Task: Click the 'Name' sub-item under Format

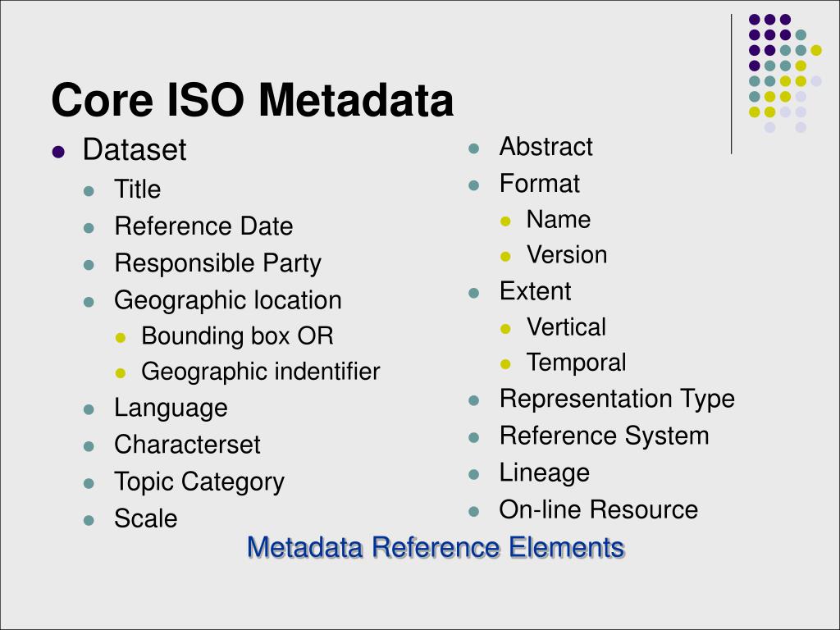Action: click(558, 219)
